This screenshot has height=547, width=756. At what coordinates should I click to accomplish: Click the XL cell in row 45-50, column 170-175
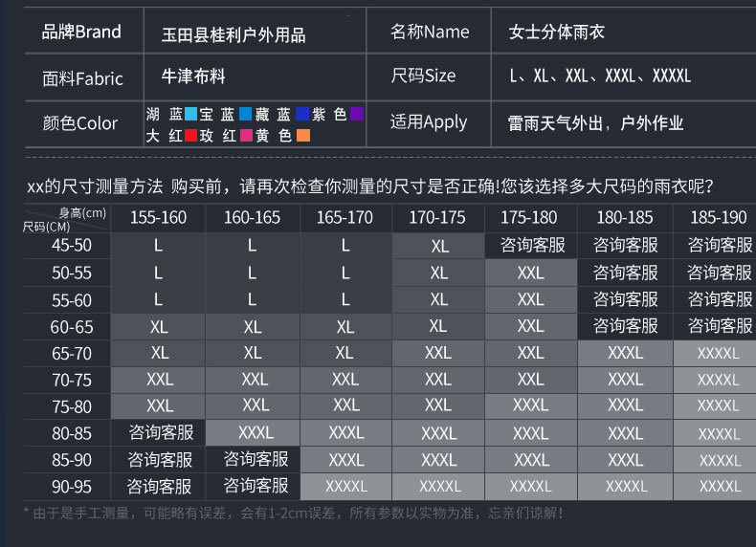click(x=439, y=247)
